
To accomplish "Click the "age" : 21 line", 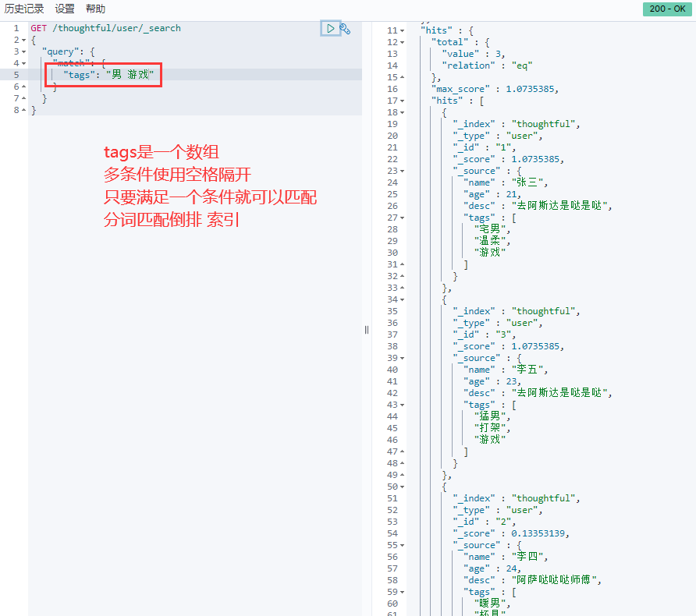I will point(492,194).
